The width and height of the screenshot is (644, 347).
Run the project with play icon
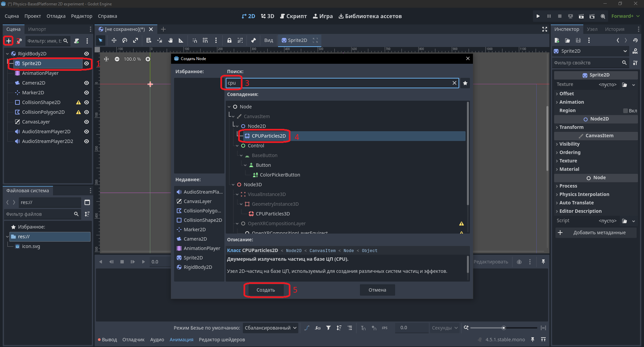(x=538, y=16)
